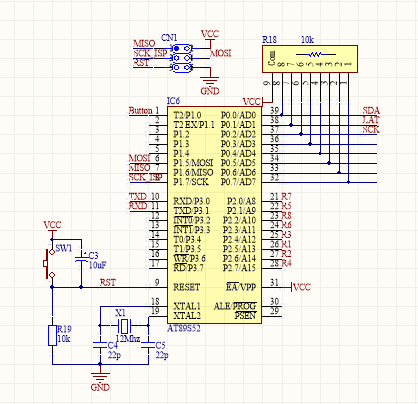Click the LAT net label
Screen dimensions: 418x404
point(371,120)
